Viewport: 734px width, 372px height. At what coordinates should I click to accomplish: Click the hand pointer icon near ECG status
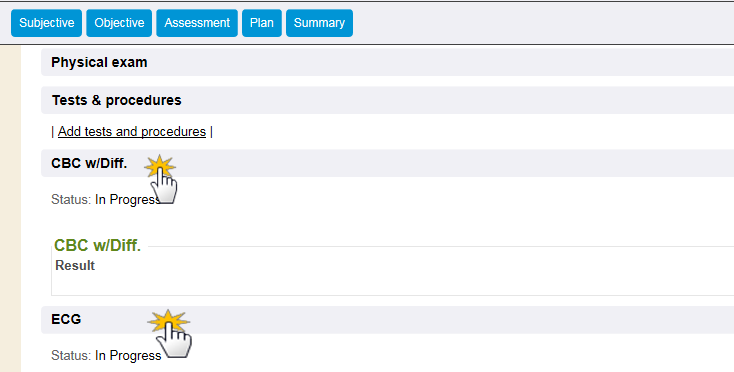175,341
